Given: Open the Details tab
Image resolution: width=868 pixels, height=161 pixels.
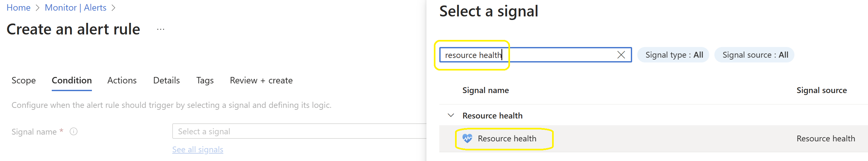Looking at the screenshot, I should (166, 80).
